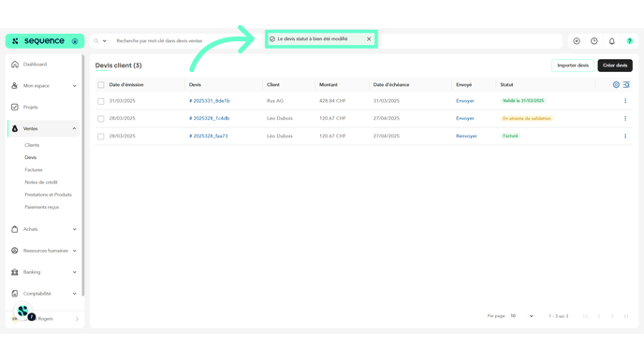Open the per page count dropdown
Image resolution: width=644 pixels, height=362 pixels.
[x=521, y=316]
